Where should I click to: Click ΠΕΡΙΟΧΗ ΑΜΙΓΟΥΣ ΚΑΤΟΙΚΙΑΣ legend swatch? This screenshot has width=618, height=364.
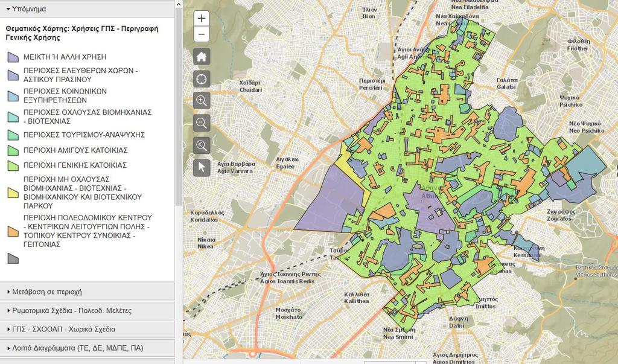[x=13, y=150]
